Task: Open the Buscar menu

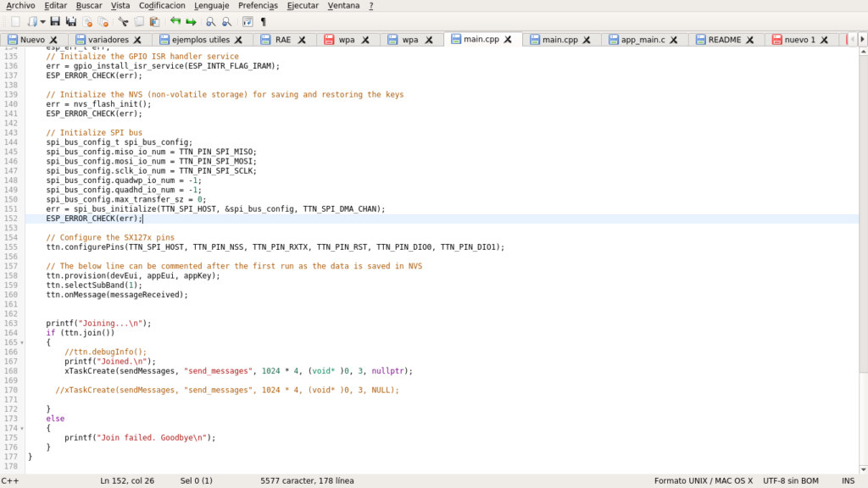Action: coord(89,6)
